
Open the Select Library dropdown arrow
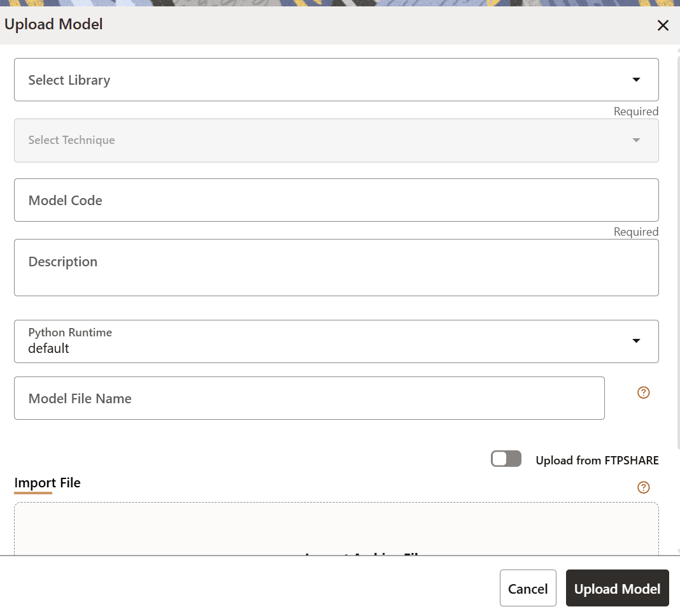[636, 80]
